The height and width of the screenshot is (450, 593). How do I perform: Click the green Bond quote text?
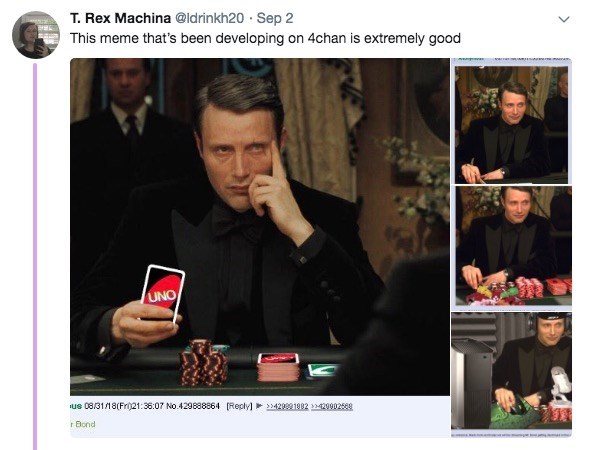pyautogui.click(x=83, y=424)
